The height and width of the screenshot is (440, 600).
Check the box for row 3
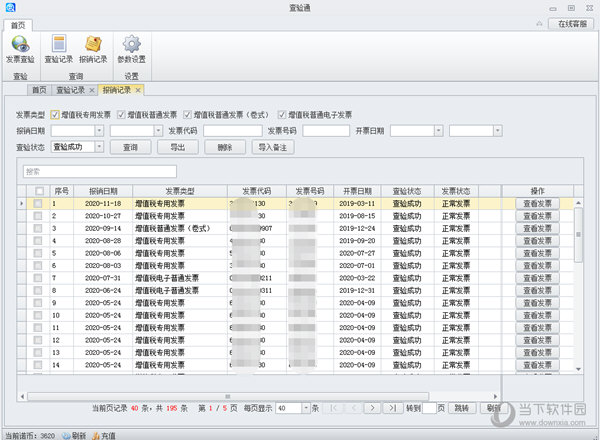tap(38, 228)
